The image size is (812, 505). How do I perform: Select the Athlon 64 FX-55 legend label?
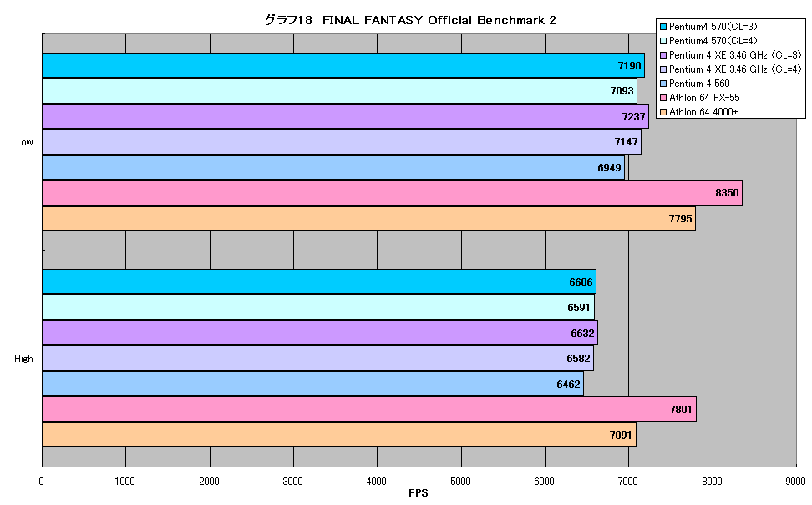coord(704,98)
